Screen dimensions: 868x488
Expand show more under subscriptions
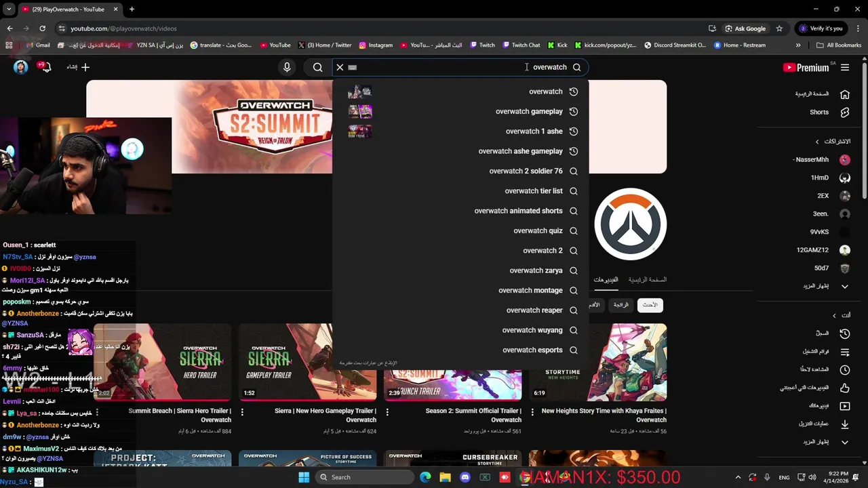click(x=826, y=286)
